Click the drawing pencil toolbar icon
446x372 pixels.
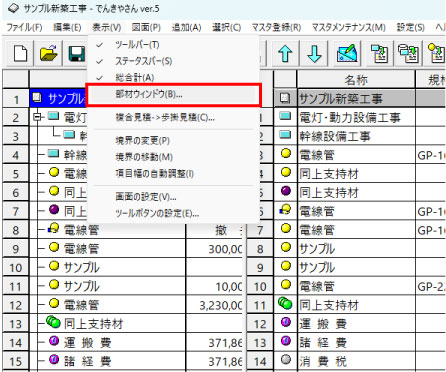pos(347,54)
